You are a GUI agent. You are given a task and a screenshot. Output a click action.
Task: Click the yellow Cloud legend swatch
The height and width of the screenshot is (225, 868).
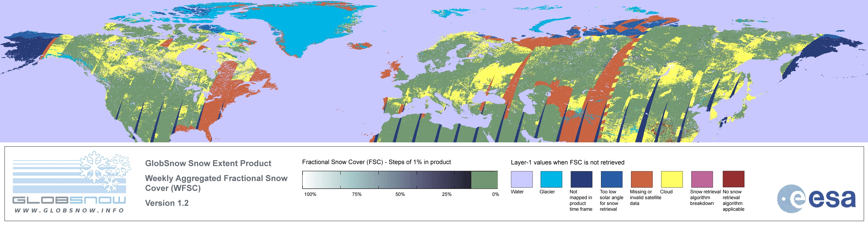672,179
